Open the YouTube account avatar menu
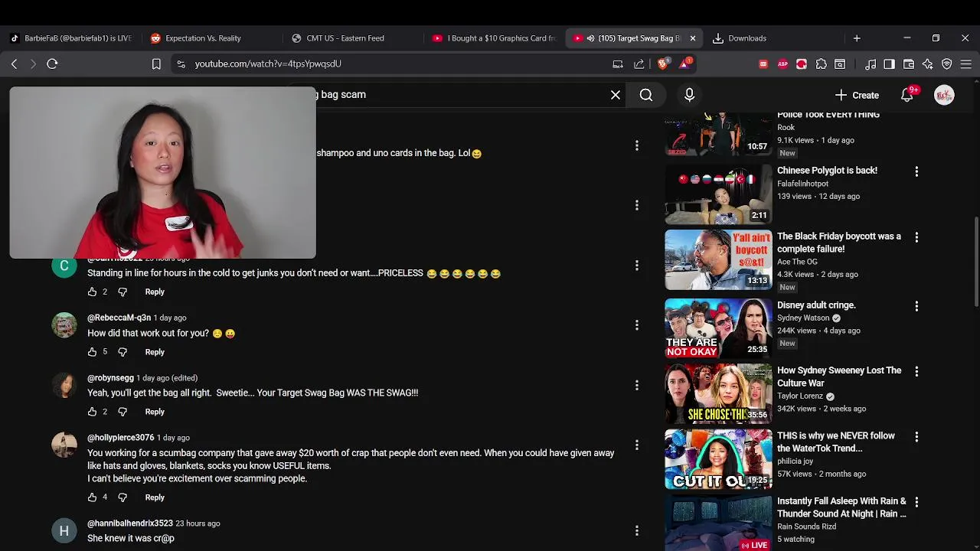Screen dimensions: 980x551 coord(944,95)
